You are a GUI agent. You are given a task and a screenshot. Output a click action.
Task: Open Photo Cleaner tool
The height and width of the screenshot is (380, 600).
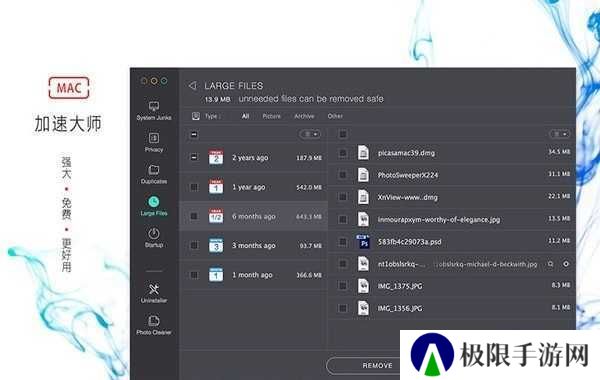[x=154, y=325]
